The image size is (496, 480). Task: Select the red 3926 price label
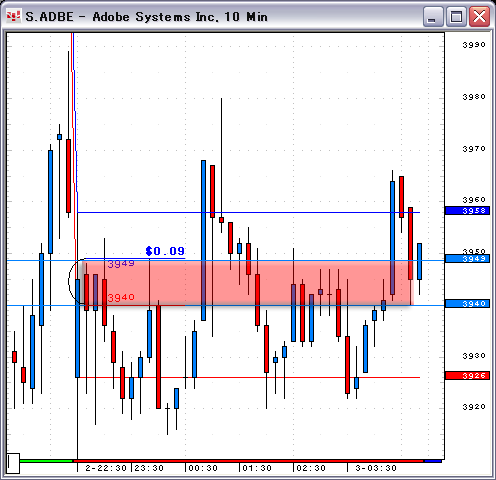[467, 376]
